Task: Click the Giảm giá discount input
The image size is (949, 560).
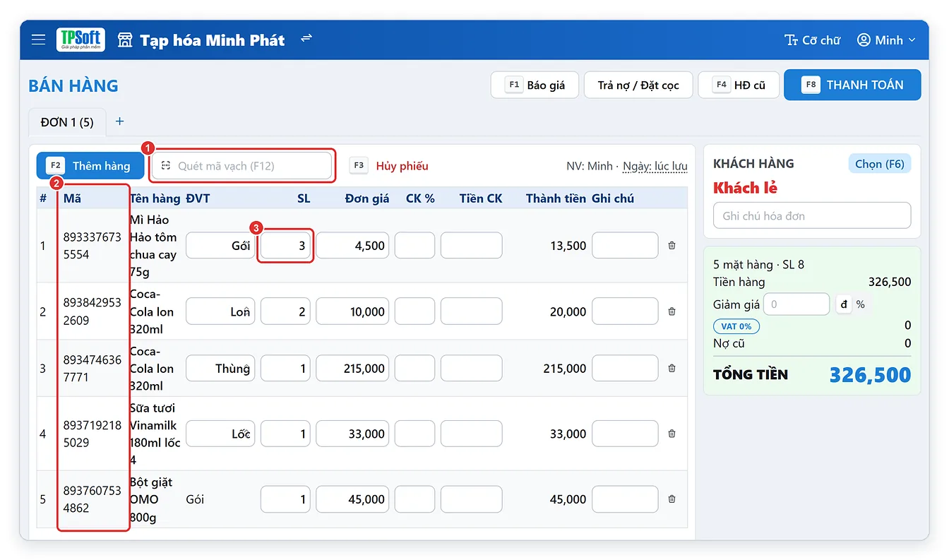Action: tap(796, 304)
